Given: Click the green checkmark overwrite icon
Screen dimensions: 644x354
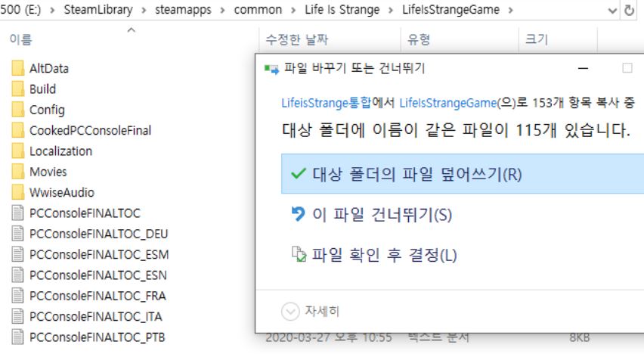Looking at the screenshot, I should pyautogui.click(x=298, y=173).
